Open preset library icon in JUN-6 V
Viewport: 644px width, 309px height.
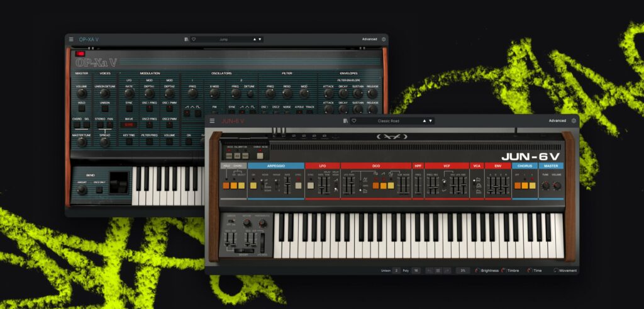[x=346, y=121]
